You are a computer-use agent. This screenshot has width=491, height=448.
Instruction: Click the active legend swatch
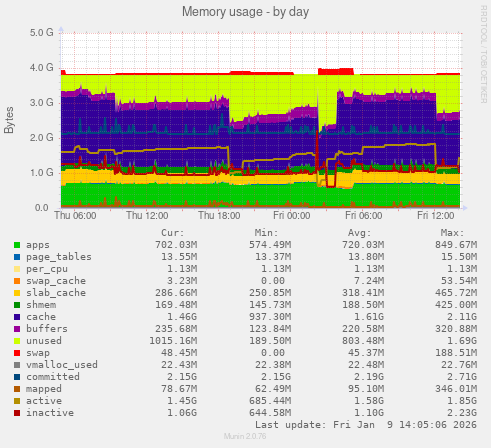(17, 401)
